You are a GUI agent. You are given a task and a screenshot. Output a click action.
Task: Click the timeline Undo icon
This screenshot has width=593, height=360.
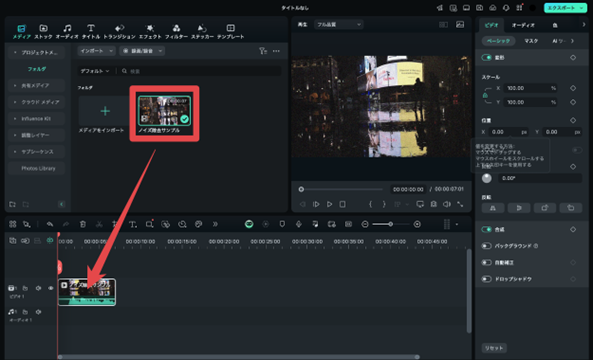click(x=50, y=224)
